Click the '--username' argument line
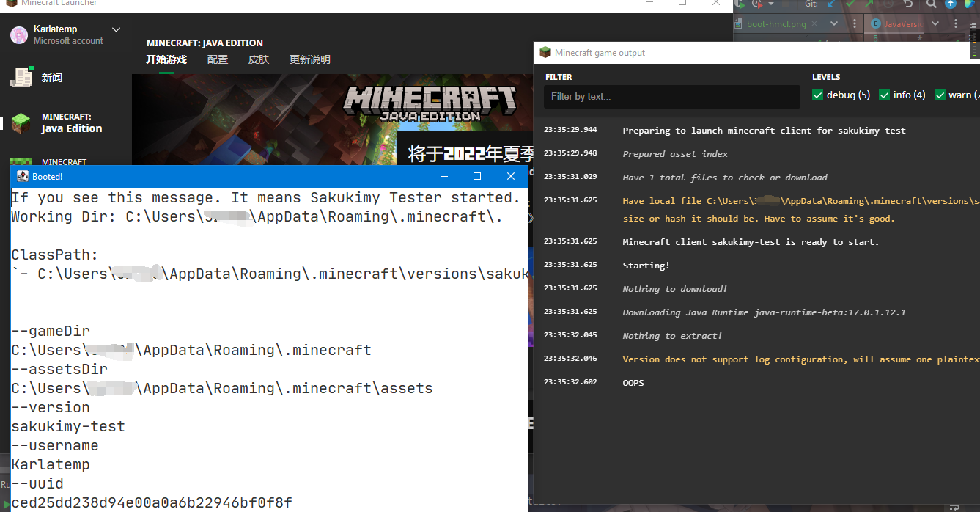The width and height of the screenshot is (980, 512). point(55,445)
